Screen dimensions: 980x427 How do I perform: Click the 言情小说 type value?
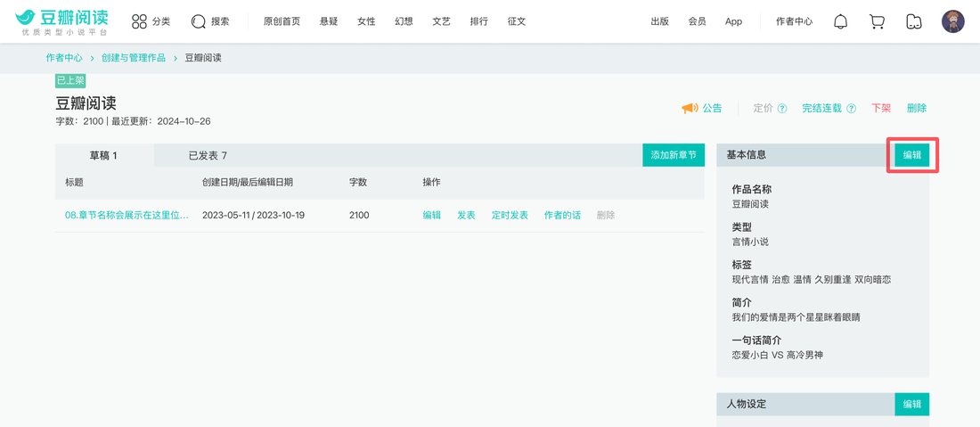click(x=751, y=242)
